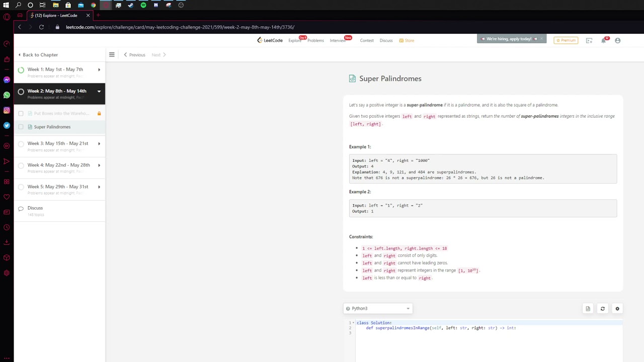Open Discuss in top navigation

(386, 40)
